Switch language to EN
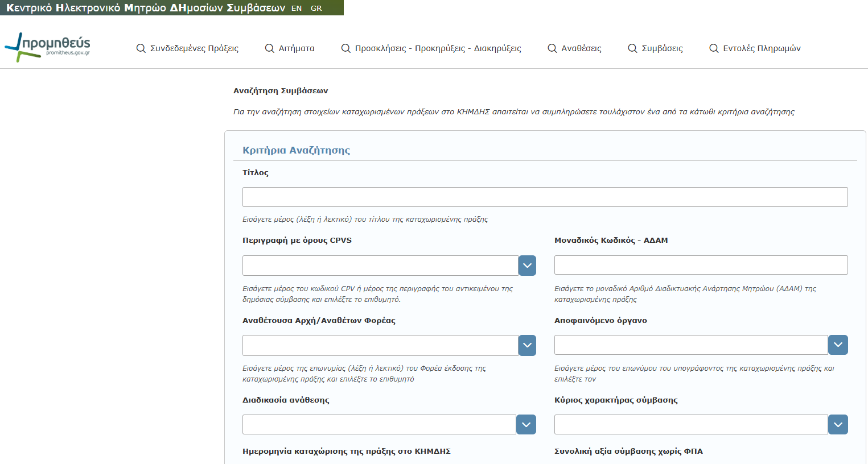The width and height of the screenshot is (868, 464). (x=297, y=8)
